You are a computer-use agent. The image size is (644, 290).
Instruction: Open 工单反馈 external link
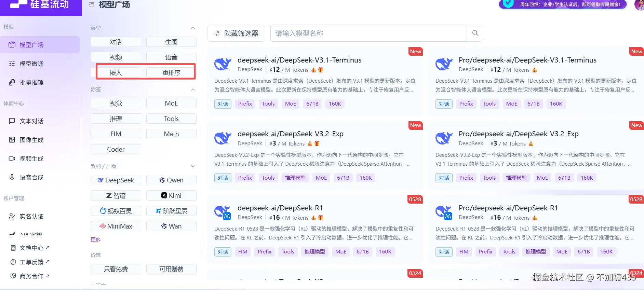(x=30, y=262)
